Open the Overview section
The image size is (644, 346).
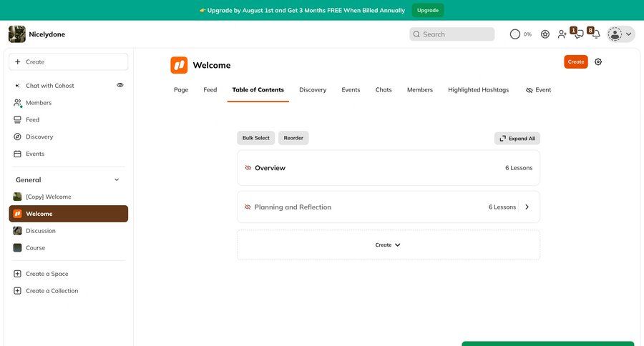pos(388,168)
